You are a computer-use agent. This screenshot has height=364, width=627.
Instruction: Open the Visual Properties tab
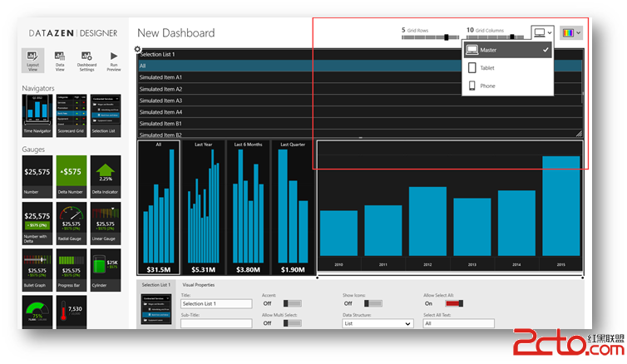click(x=199, y=285)
